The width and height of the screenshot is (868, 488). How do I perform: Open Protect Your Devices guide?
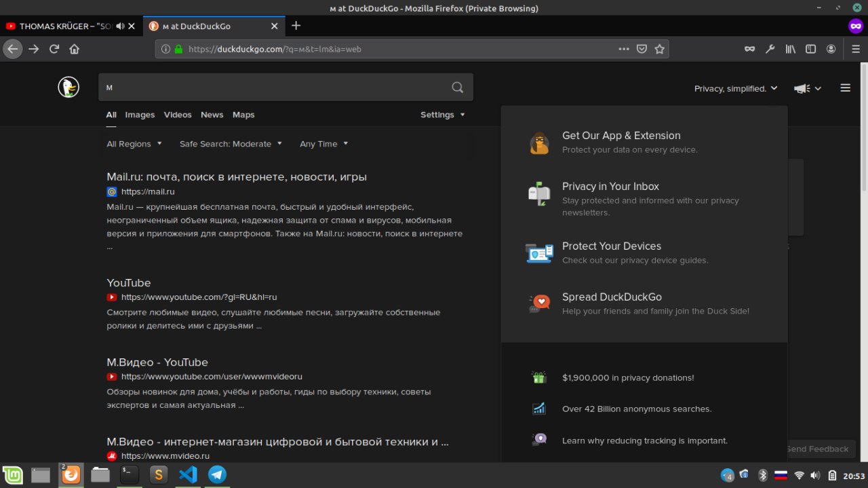coord(612,246)
